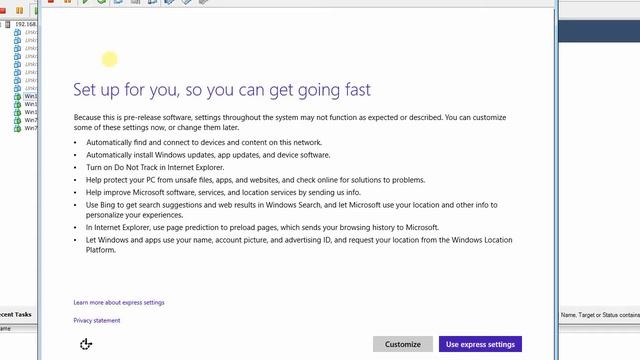Open Learn more about express settings link
Viewport: 640px width, 360px height.
pyautogui.click(x=119, y=302)
